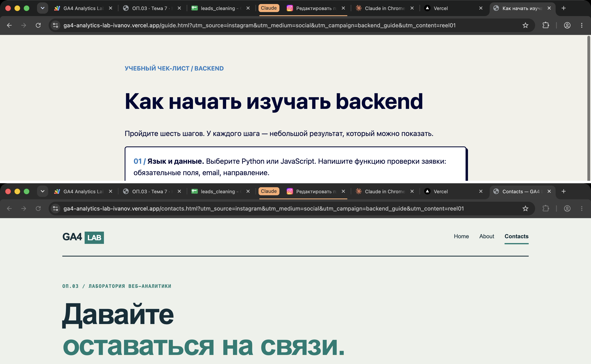The width and height of the screenshot is (591, 364).
Task: Add a new tab in the bottom window
Action: [563, 191]
